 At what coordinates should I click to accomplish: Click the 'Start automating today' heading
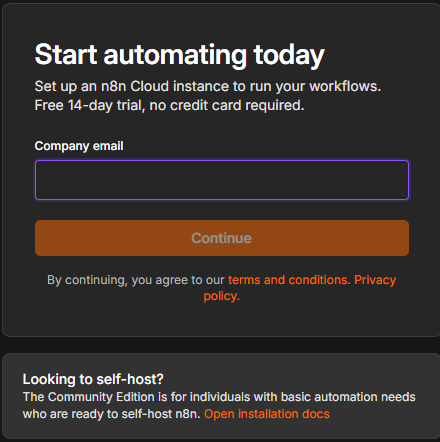click(179, 55)
